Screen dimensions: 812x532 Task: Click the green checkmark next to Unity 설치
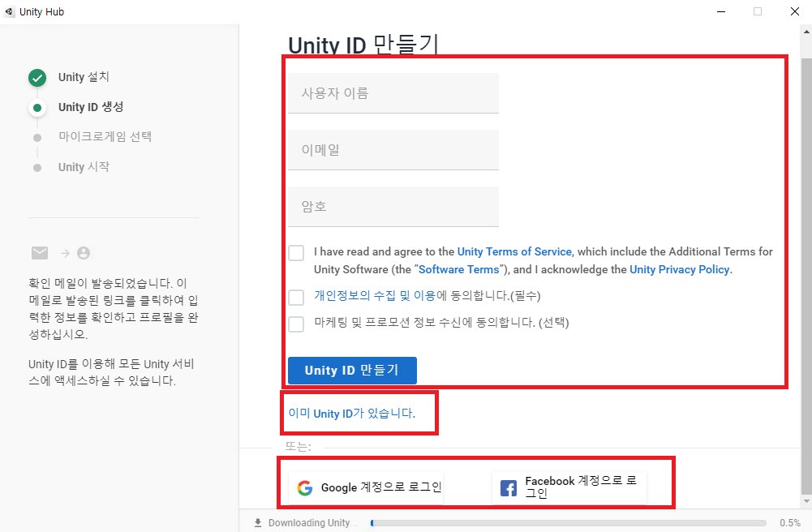point(37,78)
